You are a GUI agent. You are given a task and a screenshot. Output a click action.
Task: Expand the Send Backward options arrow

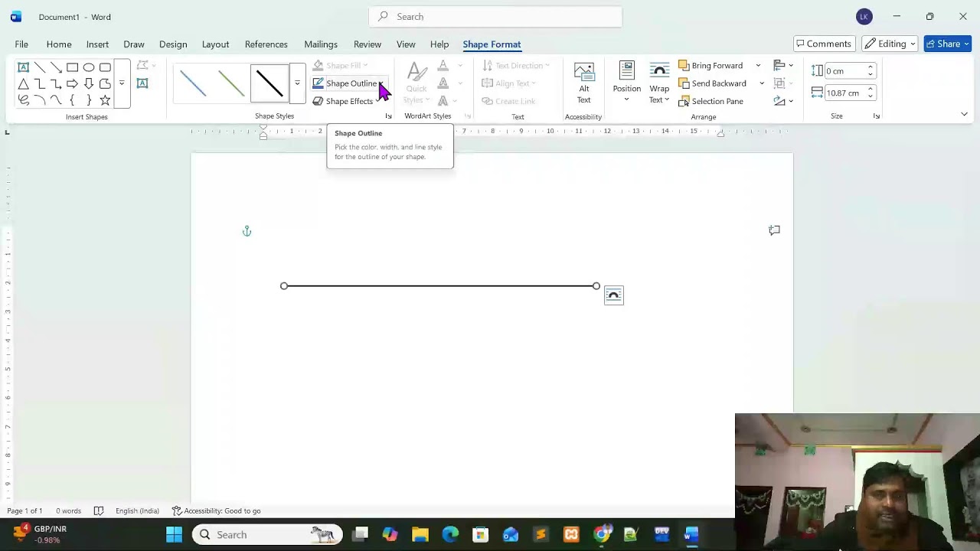coord(761,83)
